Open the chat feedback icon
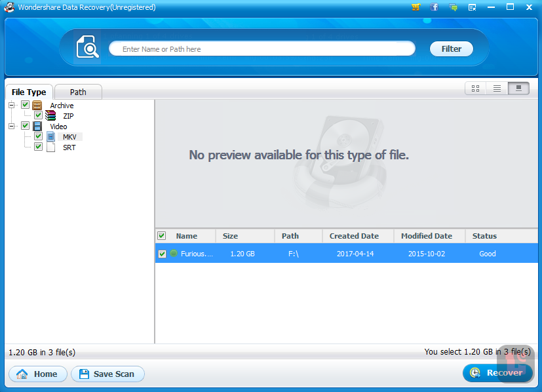 (x=453, y=7)
